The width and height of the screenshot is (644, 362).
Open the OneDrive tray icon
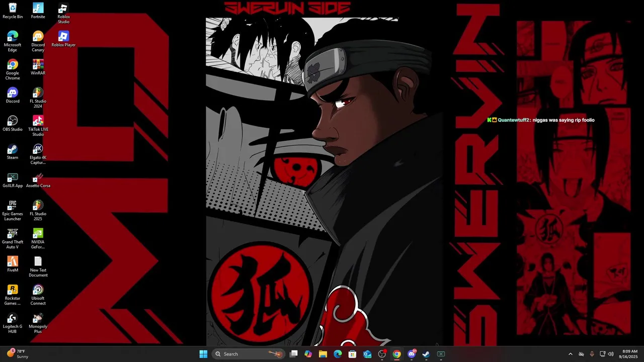pyautogui.click(x=581, y=354)
